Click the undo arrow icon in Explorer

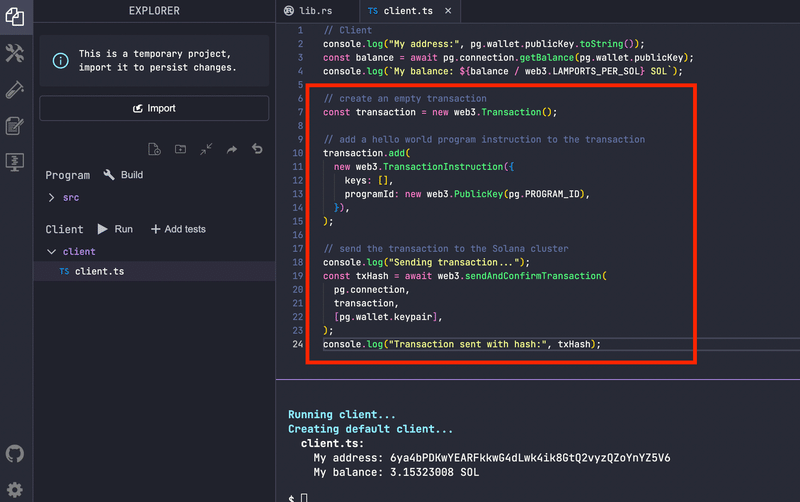257,149
